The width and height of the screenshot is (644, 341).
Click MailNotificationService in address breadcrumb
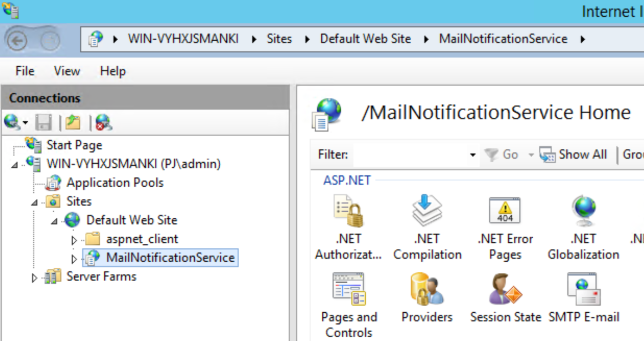pos(503,38)
